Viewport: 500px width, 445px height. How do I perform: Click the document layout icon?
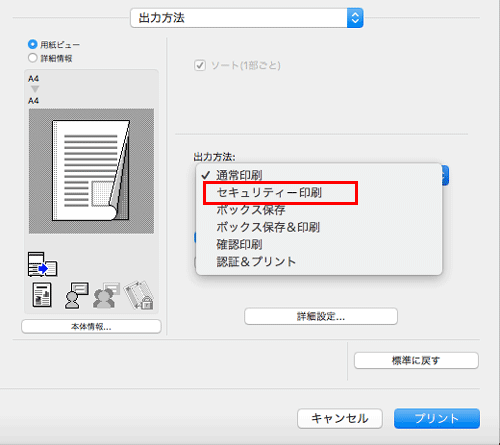pos(42,295)
